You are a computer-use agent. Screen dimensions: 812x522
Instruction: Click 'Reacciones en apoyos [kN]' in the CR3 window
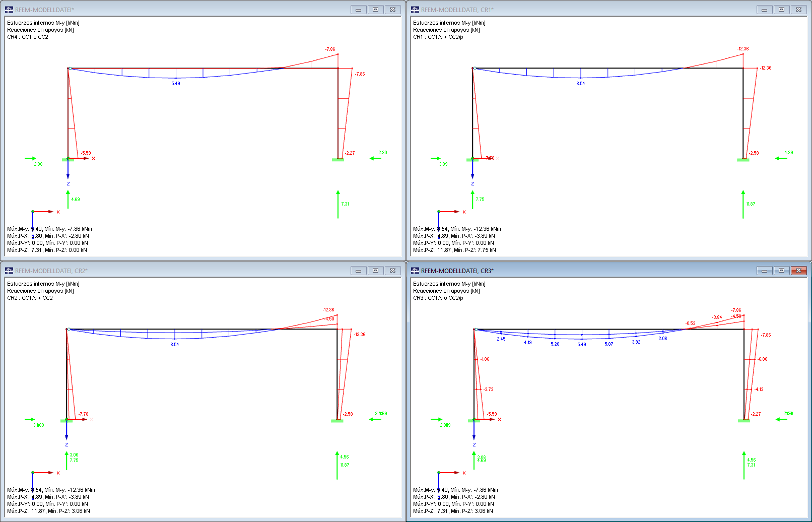coord(446,291)
